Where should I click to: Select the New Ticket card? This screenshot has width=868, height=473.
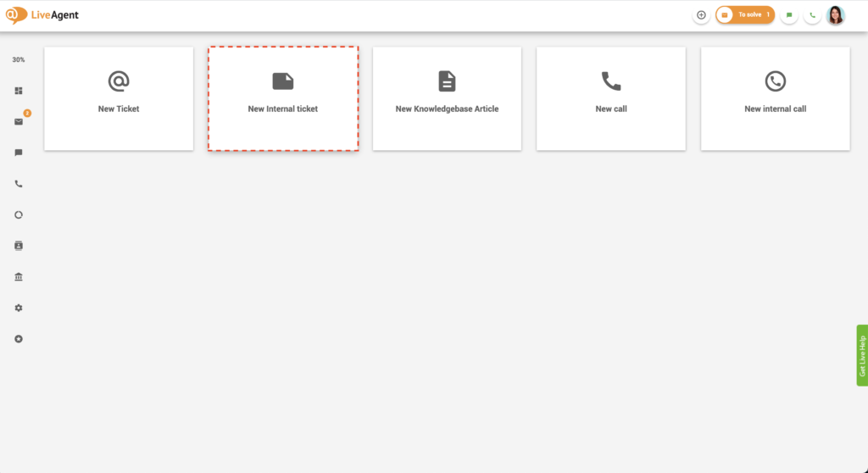tap(119, 98)
